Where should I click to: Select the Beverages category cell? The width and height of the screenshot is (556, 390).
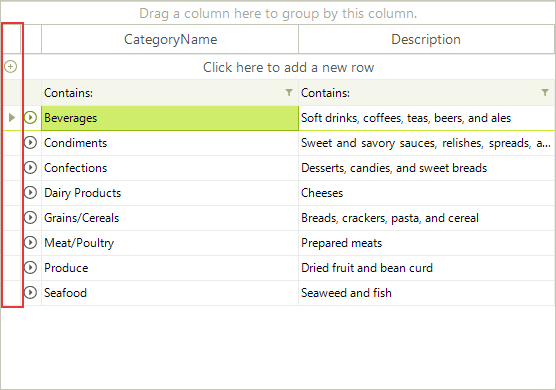[x=170, y=118]
